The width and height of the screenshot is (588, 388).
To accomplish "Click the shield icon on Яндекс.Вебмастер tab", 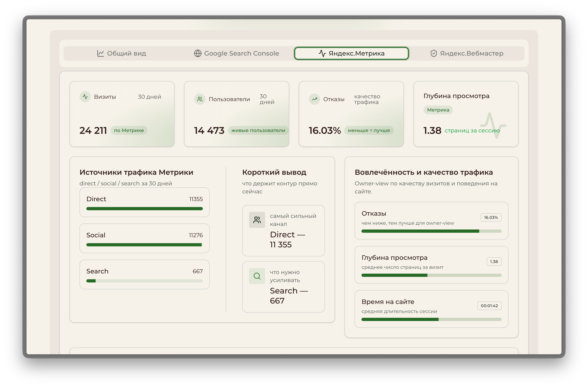I will [433, 53].
